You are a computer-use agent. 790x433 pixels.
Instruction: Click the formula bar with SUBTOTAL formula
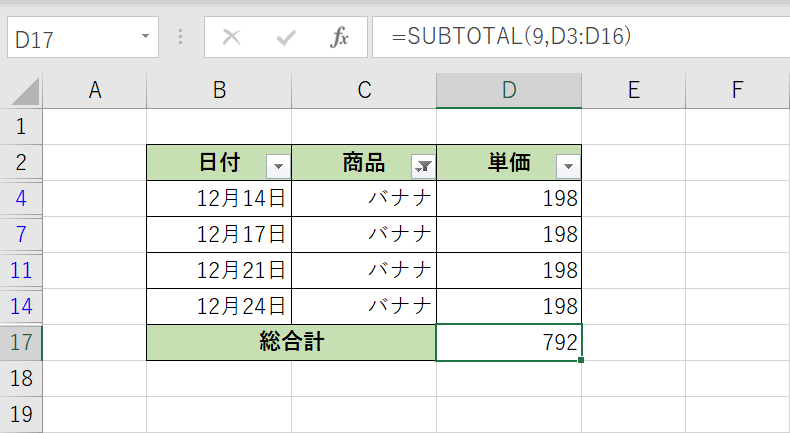coord(581,37)
